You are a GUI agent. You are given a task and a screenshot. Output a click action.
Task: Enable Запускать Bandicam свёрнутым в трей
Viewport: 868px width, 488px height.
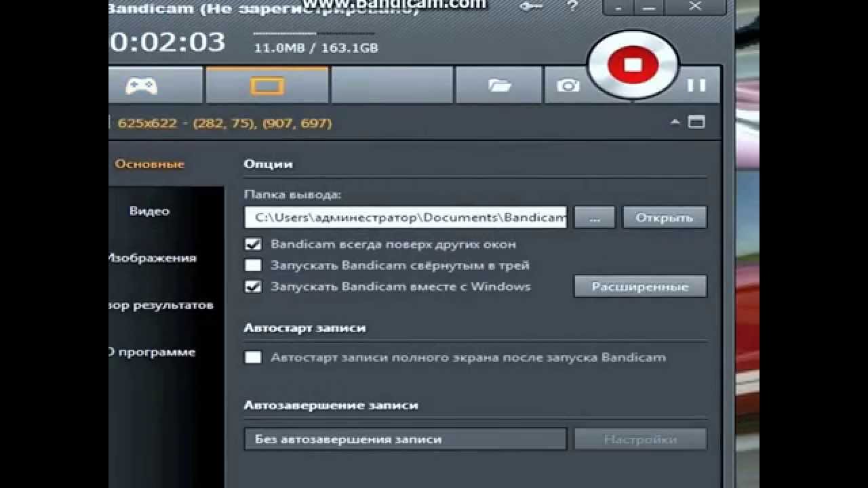[253, 265]
